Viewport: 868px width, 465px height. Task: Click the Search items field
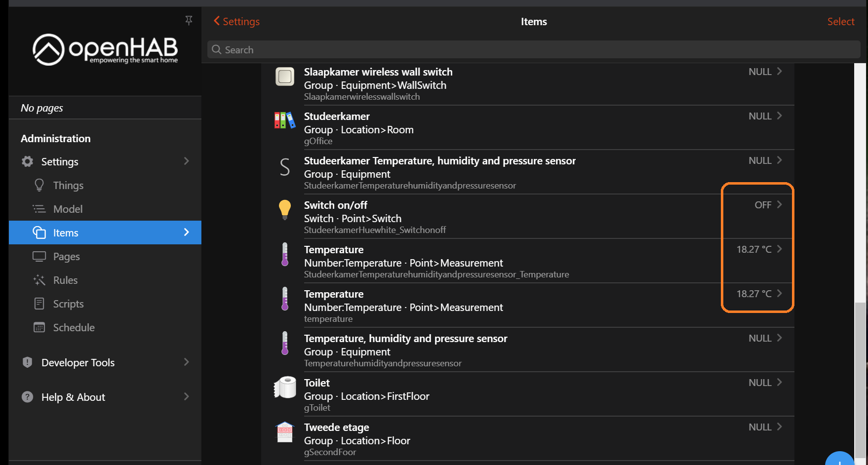coord(533,50)
